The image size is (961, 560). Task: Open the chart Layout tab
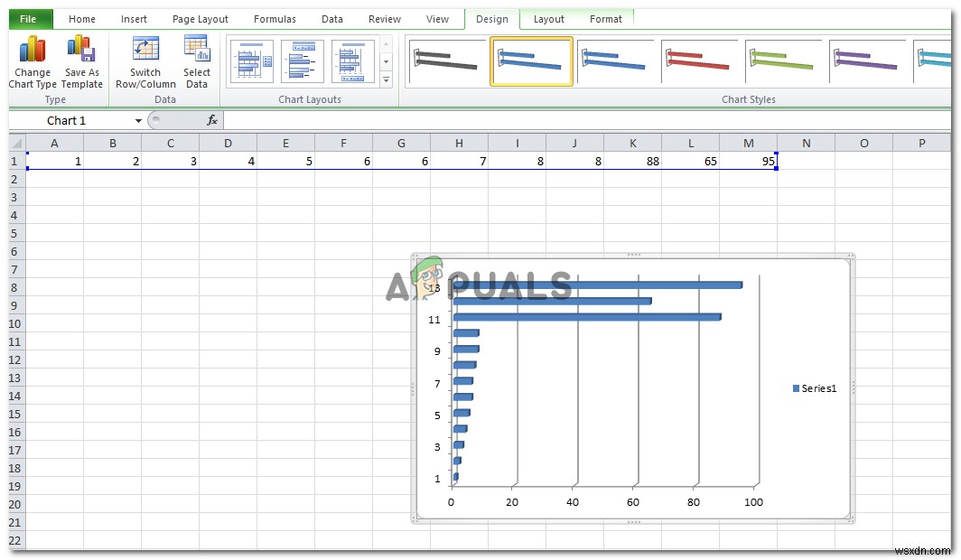pos(548,19)
